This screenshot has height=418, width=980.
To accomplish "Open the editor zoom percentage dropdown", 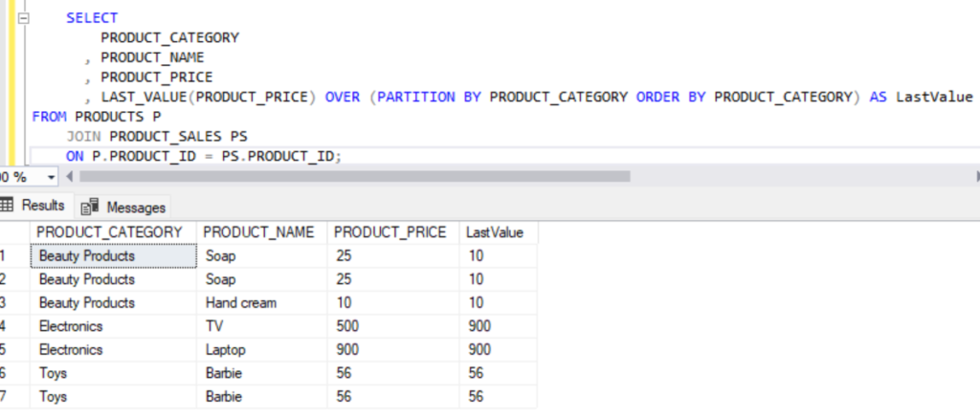I will [51, 177].
